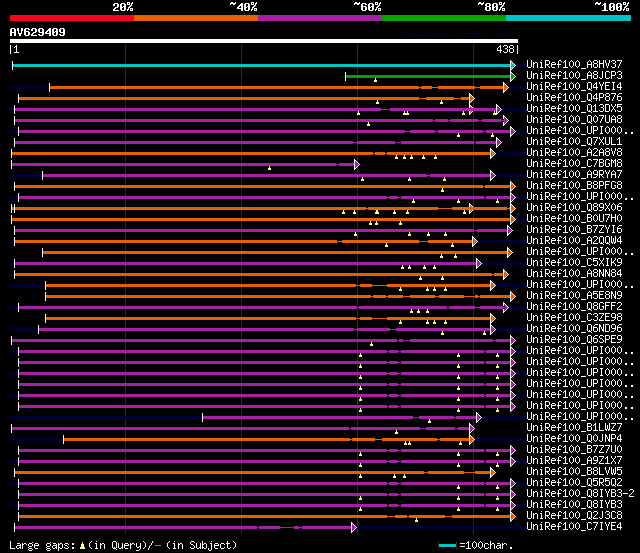The width and height of the screenshot is (640, 553).
Task: Click the red 20% identity color segment
Action: [72, 18]
